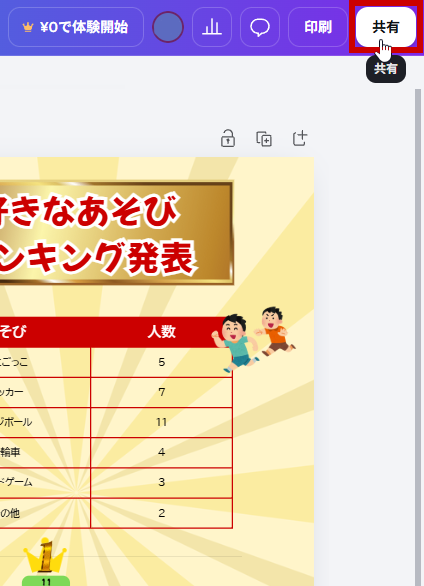The height and width of the screenshot is (586, 424).
Task: Select the running boys illustration
Action: (x=253, y=339)
